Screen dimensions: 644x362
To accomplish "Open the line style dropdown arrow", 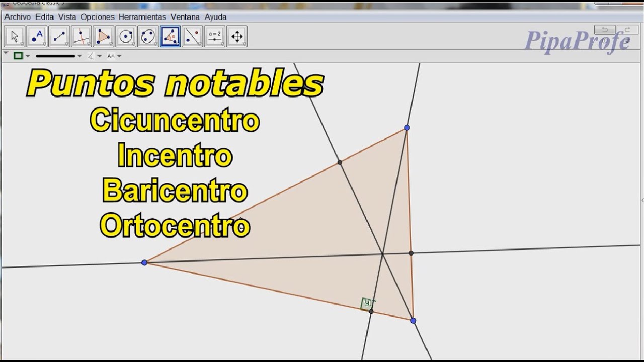I will click(x=79, y=56).
